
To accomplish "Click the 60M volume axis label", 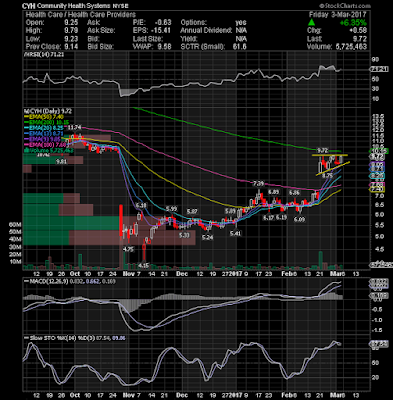I will tap(15, 225).
